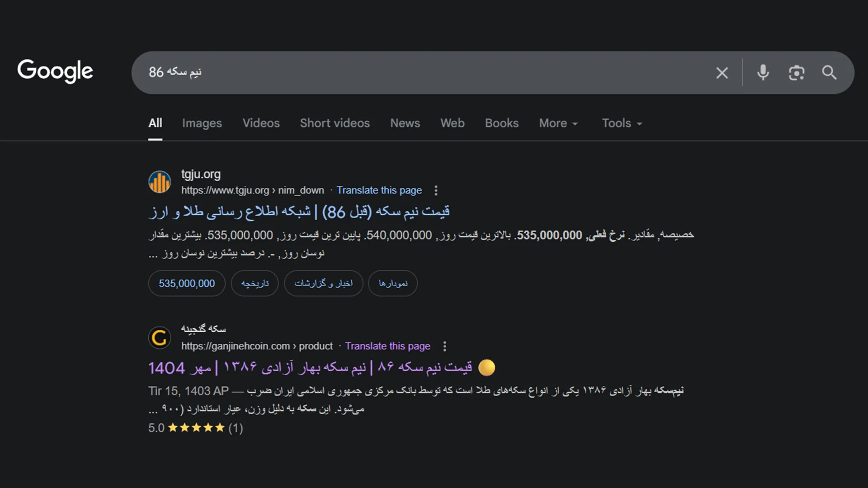Image resolution: width=868 pixels, height=488 pixels.
Task: Open the tgju.org result title link
Action: (299, 212)
